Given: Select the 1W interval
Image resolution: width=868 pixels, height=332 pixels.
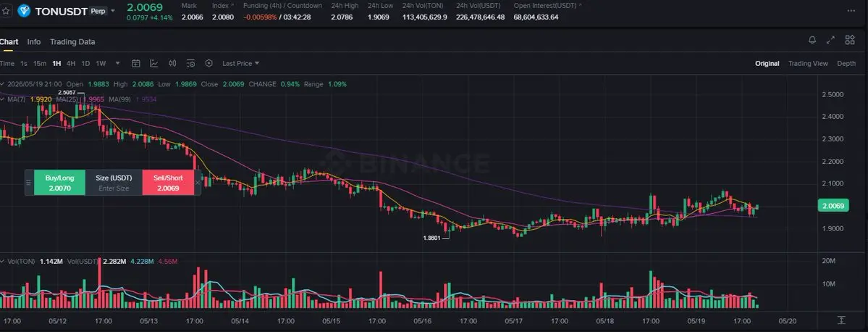Looking at the screenshot, I should coord(101,63).
